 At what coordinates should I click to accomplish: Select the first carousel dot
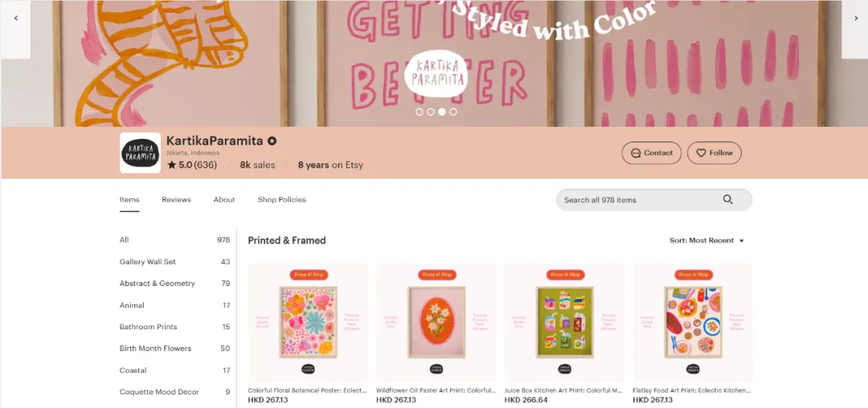(420, 112)
